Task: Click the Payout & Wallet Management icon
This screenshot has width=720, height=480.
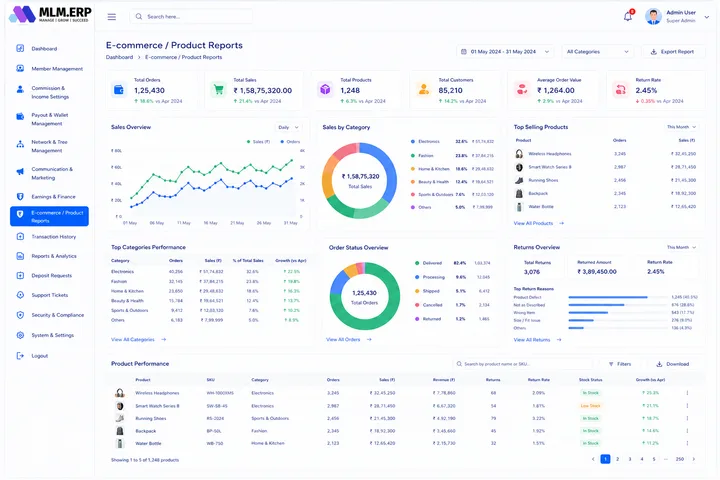Action: pos(20,116)
